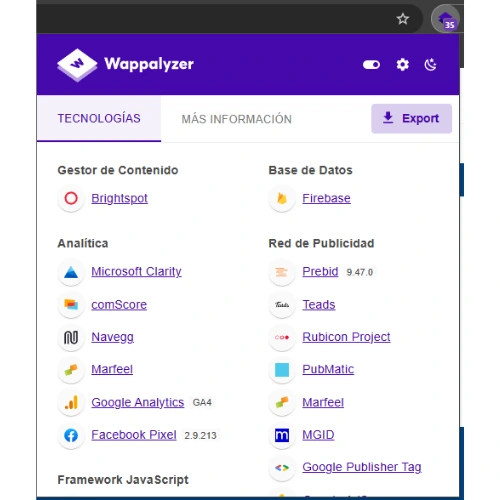Click Marfeel icon in Analítica list
The height and width of the screenshot is (500, 500).
[x=71, y=370]
